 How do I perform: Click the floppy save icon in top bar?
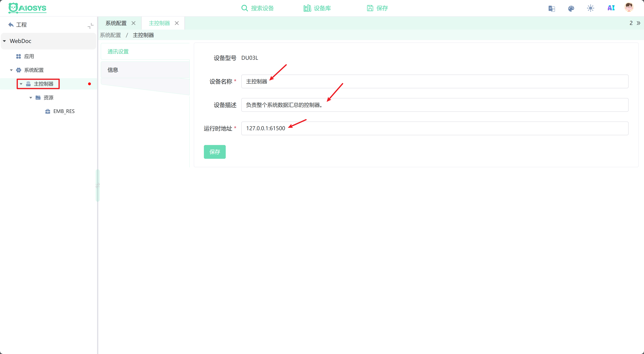tap(370, 8)
